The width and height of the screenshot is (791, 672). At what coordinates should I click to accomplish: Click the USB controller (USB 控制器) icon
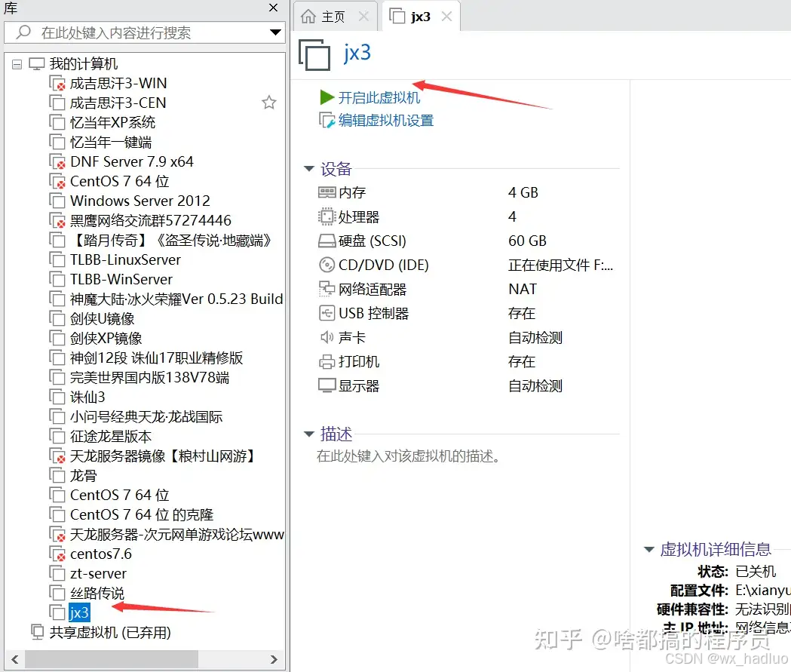tap(327, 313)
